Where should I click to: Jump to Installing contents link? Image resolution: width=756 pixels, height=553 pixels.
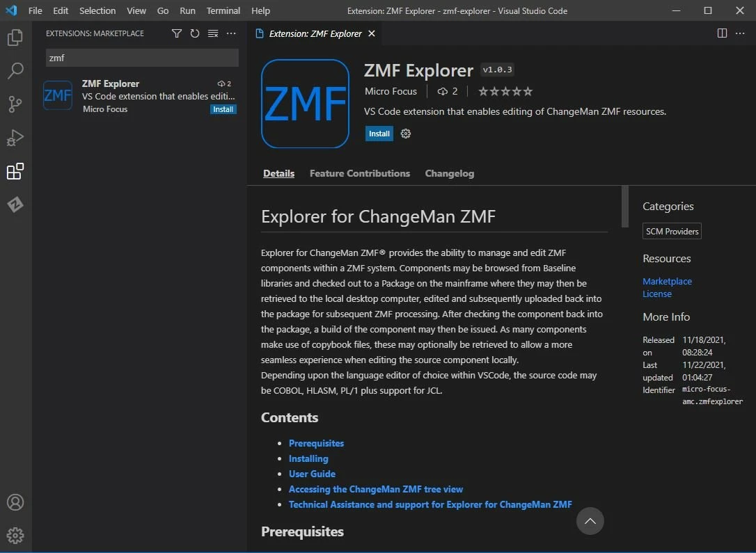tap(308, 458)
